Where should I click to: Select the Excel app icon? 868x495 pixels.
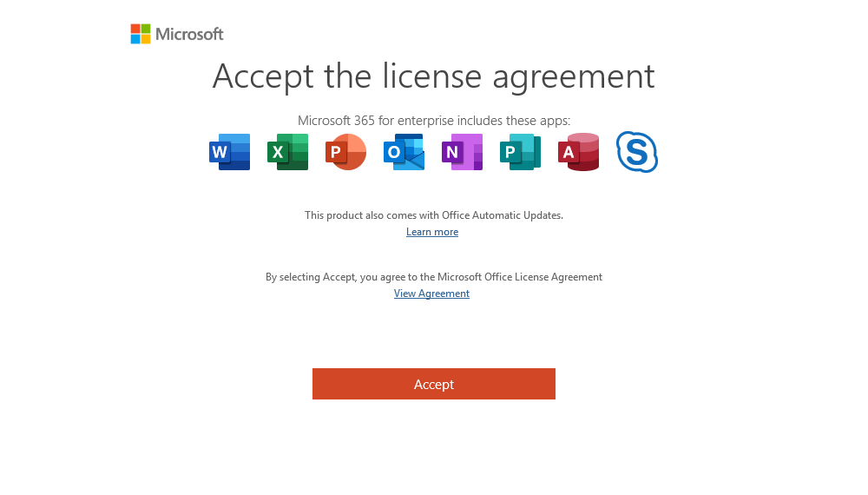click(288, 152)
